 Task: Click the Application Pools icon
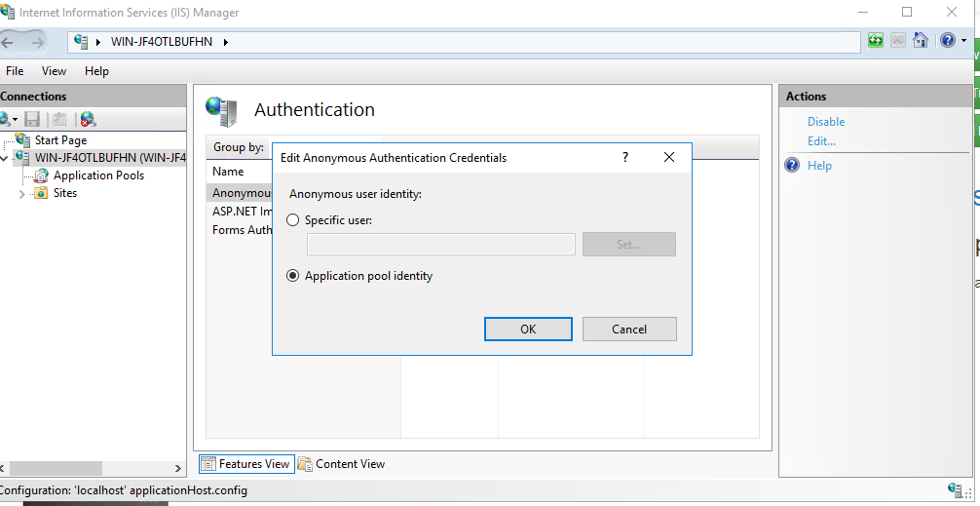point(41,175)
